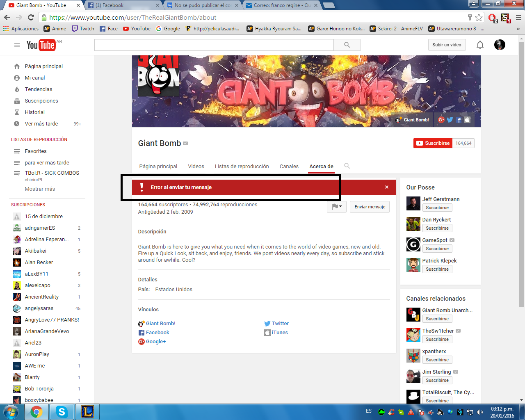Focus the YouTube search field
525x420 pixels.
click(x=214, y=45)
